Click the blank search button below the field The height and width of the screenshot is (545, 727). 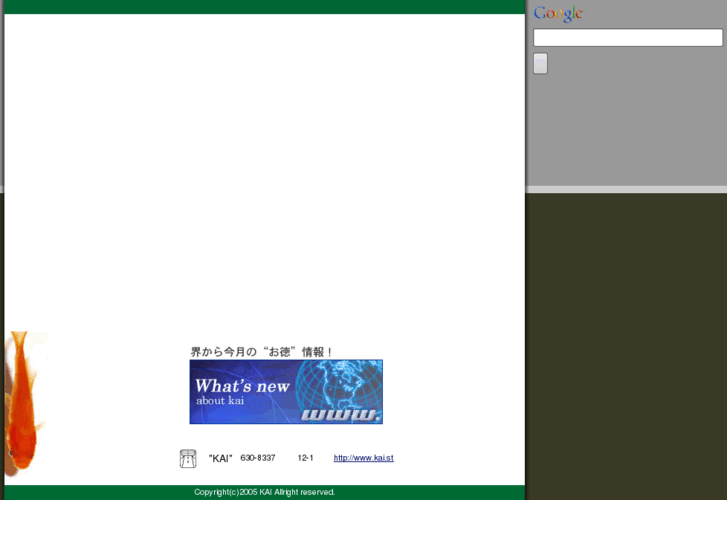(x=540, y=64)
